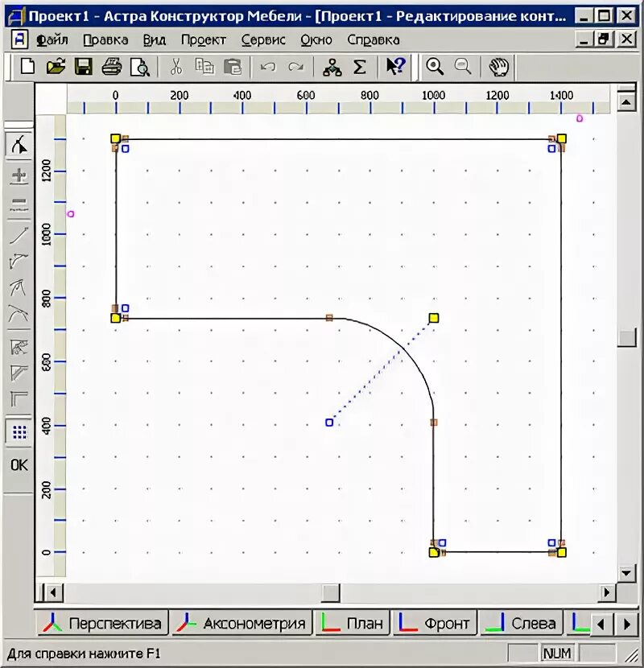Click the blue handle at the arc dotted line end
This screenshot has height=668, width=644.
[x=329, y=423]
